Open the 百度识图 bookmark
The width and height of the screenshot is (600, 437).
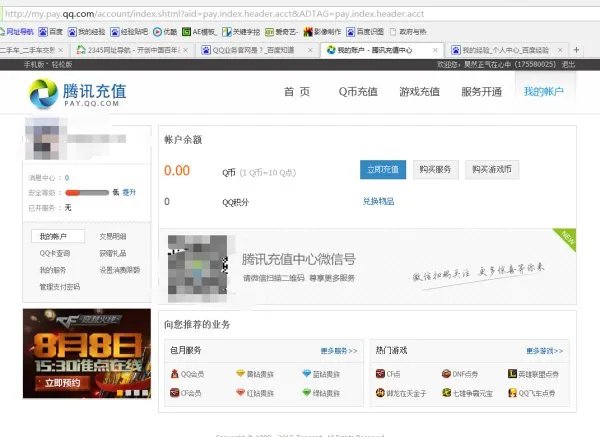click(x=365, y=32)
